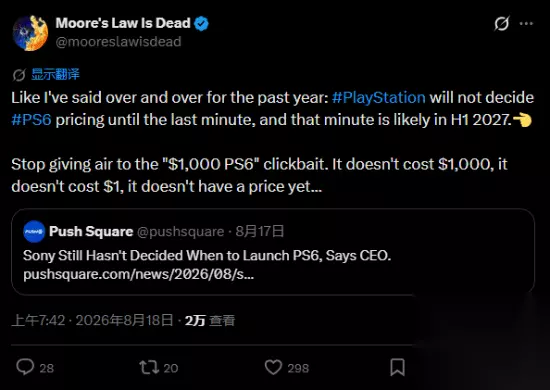Click the blue verified badge icon

point(201,23)
